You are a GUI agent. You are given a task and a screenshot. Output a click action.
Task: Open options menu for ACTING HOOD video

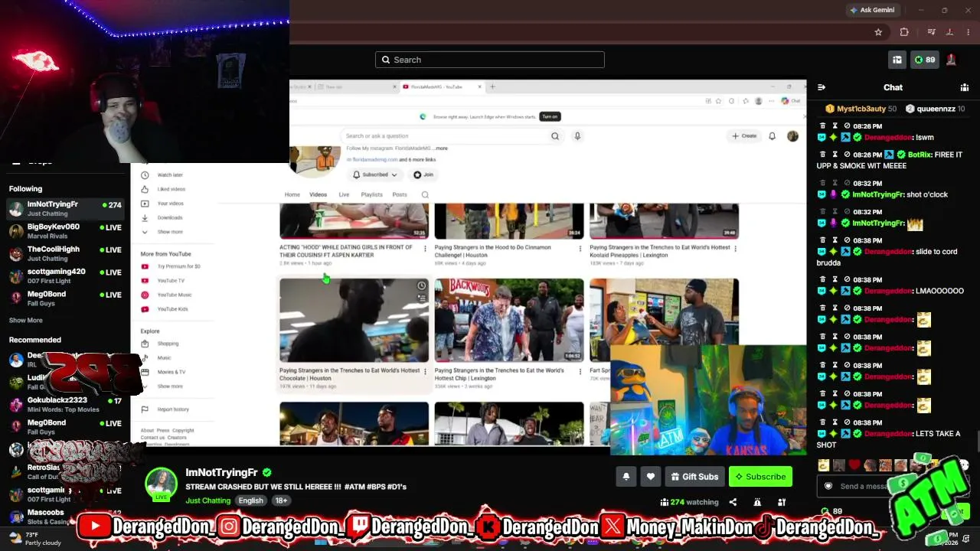(x=425, y=249)
